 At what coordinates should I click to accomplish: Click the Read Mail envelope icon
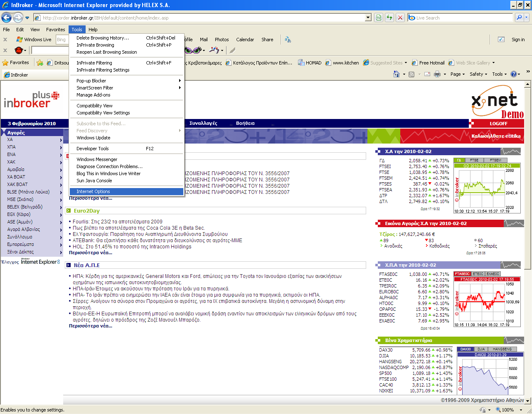(x=427, y=74)
